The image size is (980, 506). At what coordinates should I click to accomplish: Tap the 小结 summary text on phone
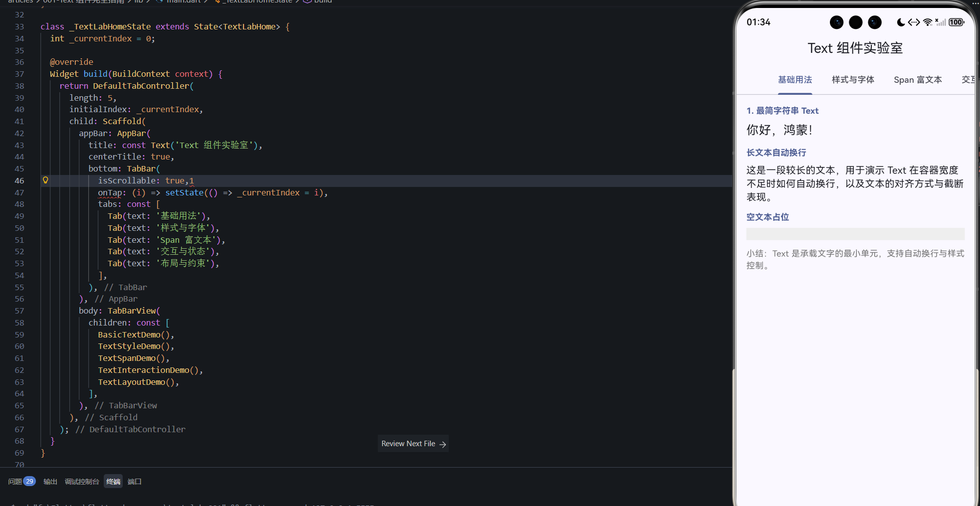click(x=855, y=259)
